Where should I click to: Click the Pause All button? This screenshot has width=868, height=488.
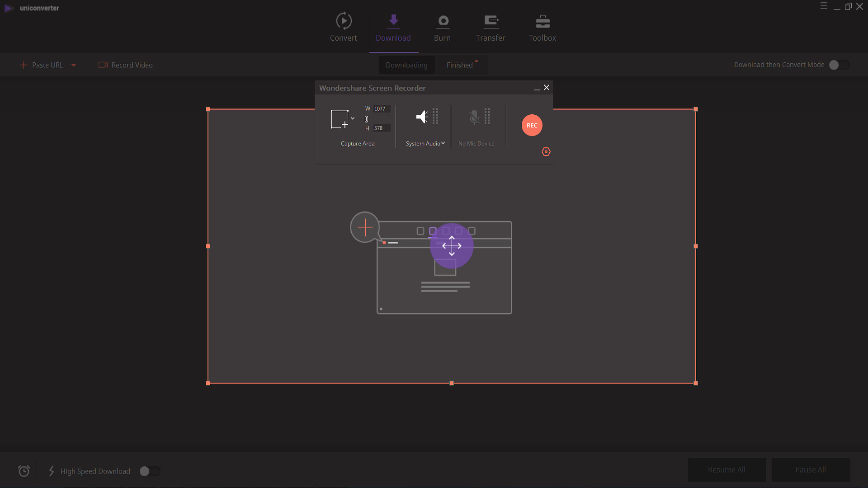point(811,470)
